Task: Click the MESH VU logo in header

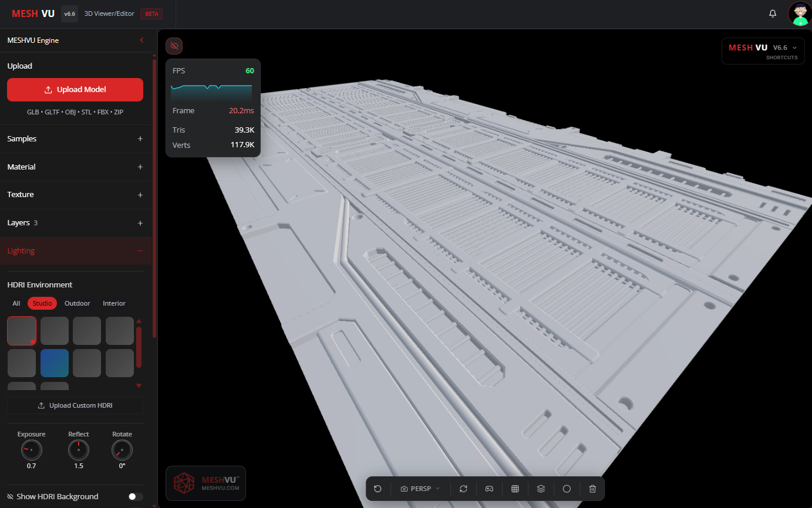Action: point(33,13)
